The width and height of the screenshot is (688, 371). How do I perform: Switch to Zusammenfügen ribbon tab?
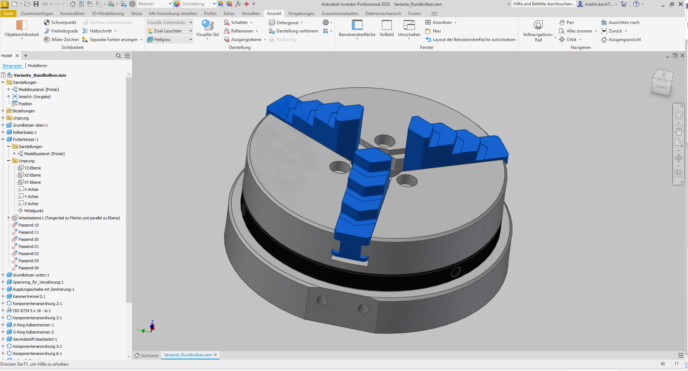tap(37, 14)
